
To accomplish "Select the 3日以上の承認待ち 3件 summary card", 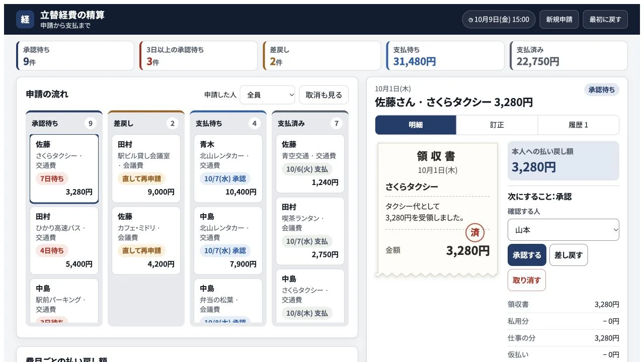I will (x=198, y=56).
